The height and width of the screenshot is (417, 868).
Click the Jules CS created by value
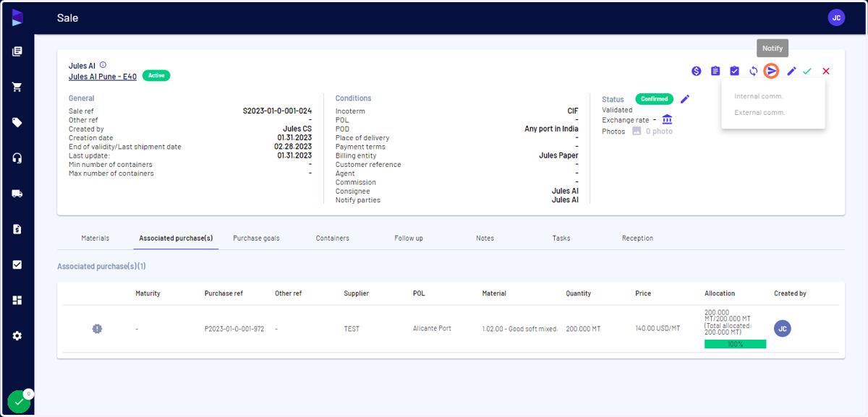coord(297,129)
